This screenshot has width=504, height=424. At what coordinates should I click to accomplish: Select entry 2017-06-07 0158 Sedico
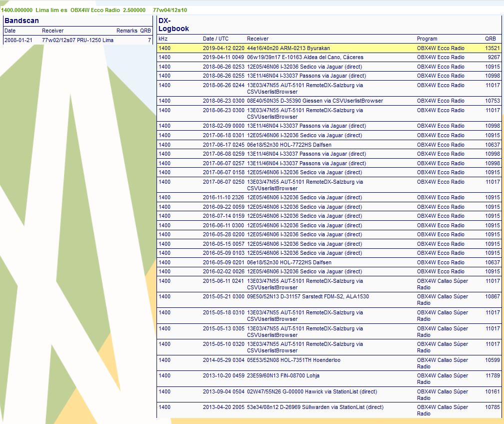point(329,172)
